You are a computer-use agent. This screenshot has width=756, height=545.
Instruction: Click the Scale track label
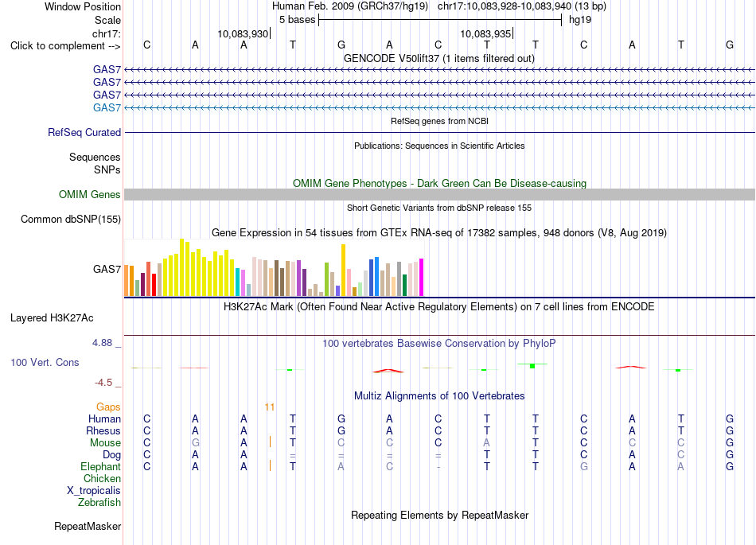click(x=107, y=20)
